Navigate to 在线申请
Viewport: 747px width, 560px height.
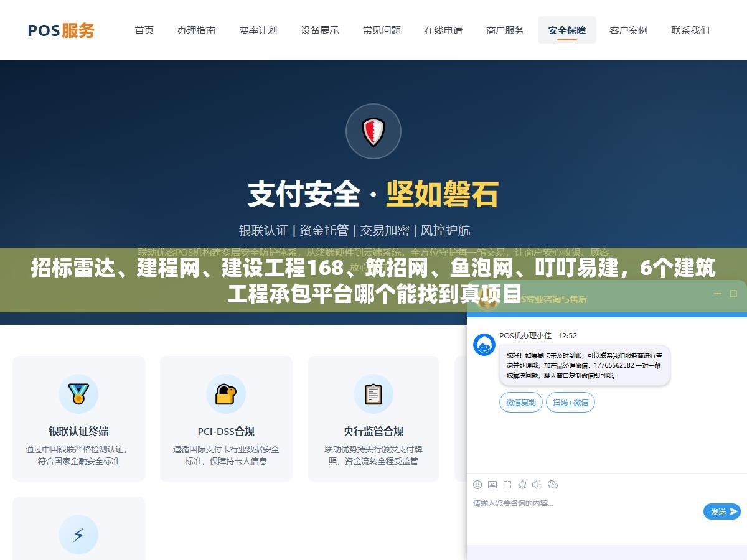click(443, 30)
